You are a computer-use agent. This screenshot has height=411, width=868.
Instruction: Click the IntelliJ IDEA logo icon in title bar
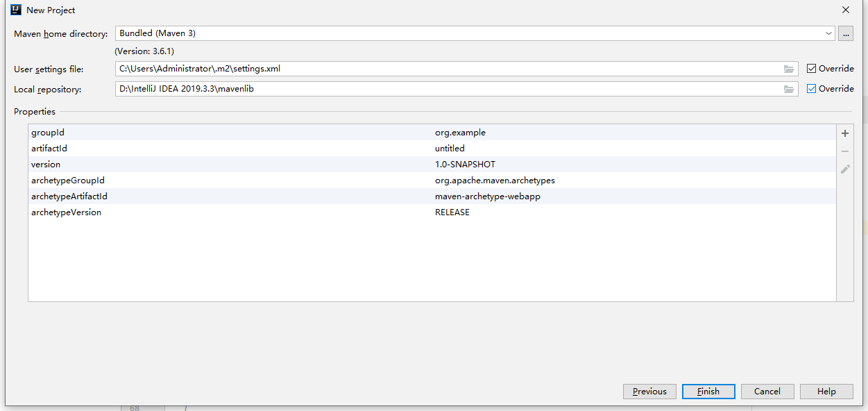pos(16,10)
